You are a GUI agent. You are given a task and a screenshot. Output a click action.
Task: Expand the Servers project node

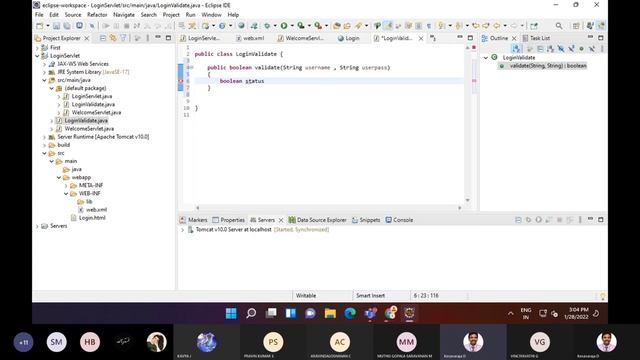click(x=37, y=226)
